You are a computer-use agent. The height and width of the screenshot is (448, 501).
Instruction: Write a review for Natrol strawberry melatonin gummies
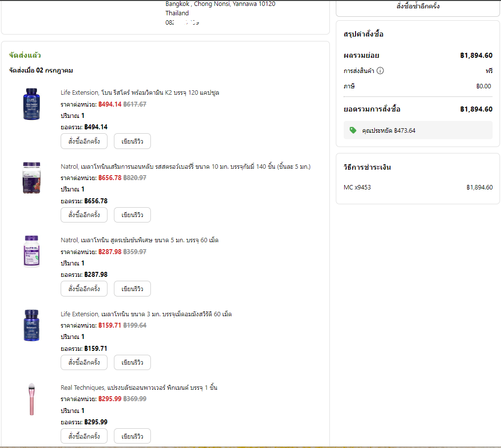pos(132,215)
